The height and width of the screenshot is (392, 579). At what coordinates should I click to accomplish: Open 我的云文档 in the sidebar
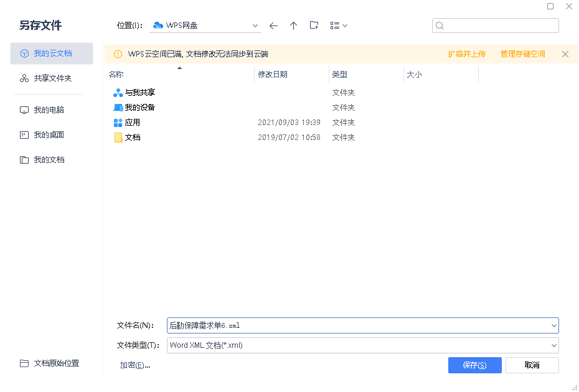pyautogui.click(x=52, y=54)
